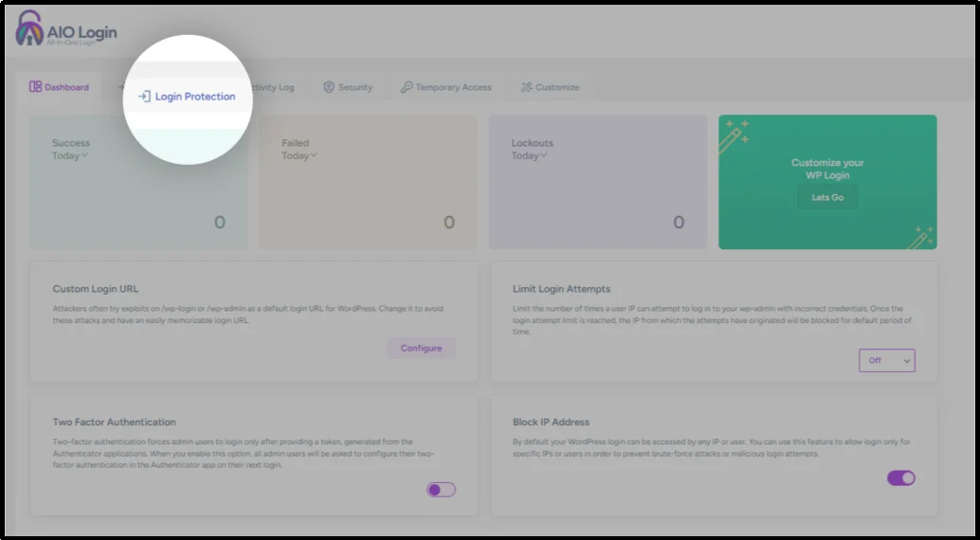The width and height of the screenshot is (980, 540).
Task: Switch to the Login Protection tab
Action: (187, 97)
